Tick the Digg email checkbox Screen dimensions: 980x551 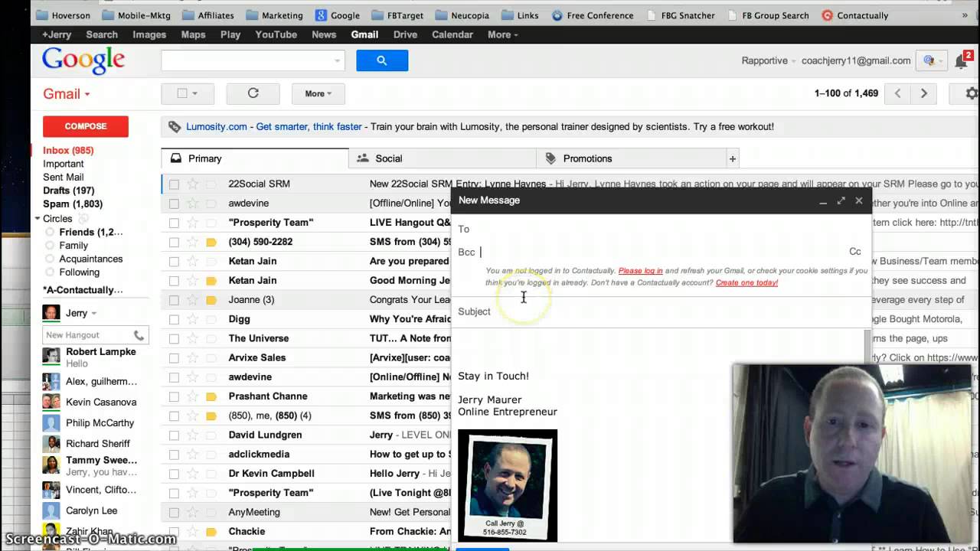(x=175, y=319)
